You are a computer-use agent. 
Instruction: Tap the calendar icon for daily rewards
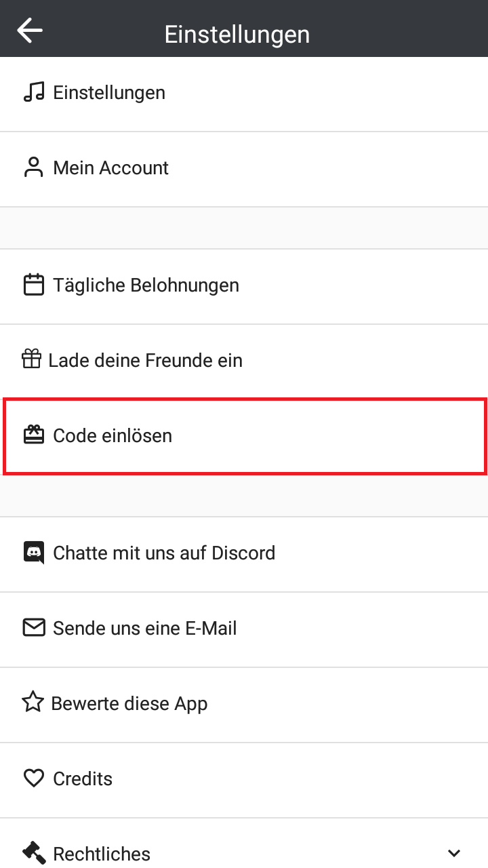pyautogui.click(x=33, y=285)
